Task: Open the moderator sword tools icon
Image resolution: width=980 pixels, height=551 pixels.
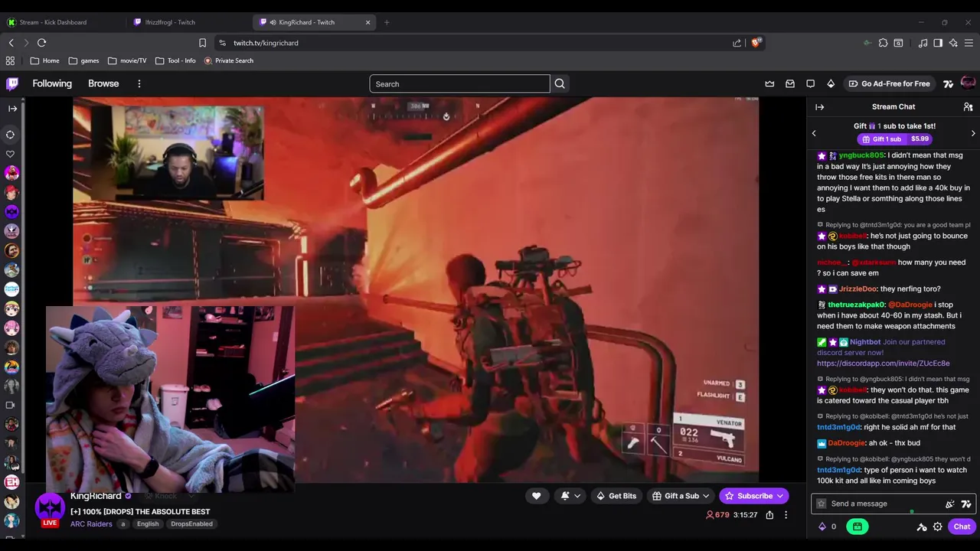Action: pos(922,527)
